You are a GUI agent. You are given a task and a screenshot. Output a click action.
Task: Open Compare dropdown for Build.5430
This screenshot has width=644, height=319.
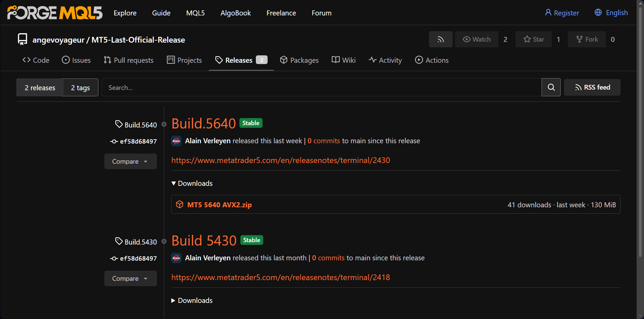point(130,278)
